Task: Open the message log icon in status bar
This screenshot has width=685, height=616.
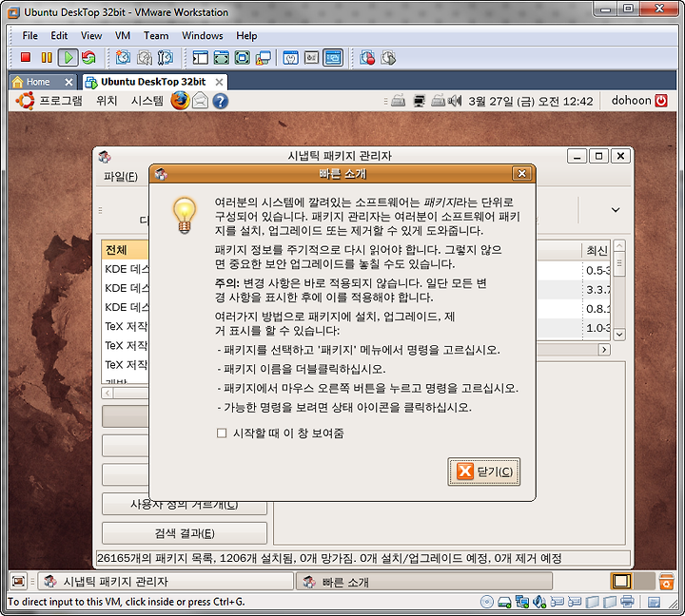Action: click(x=654, y=603)
